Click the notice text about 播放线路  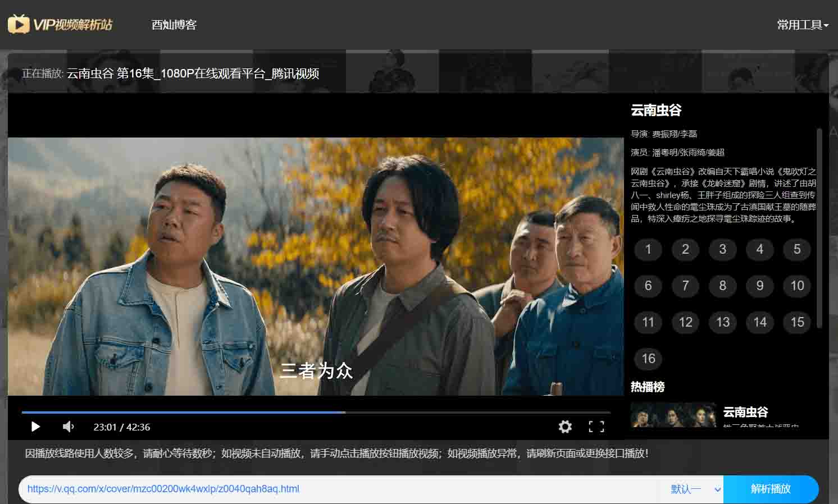[x=336, y=453]
